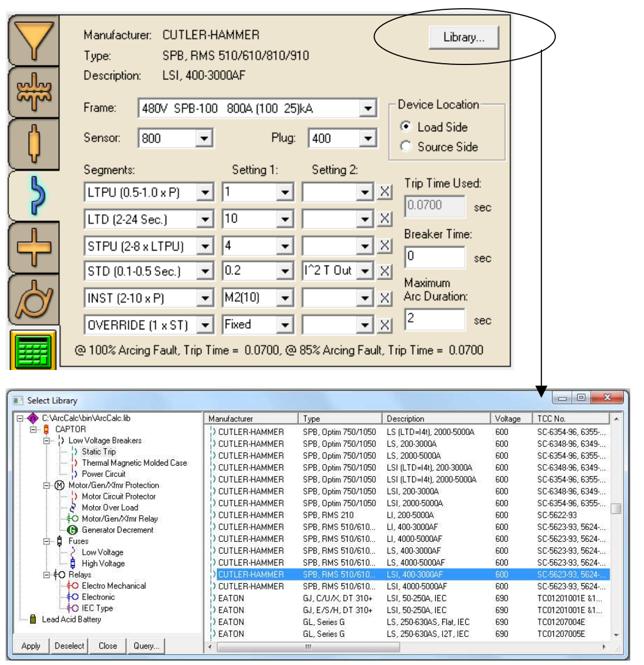Screen dimensions: 644x665
Task: Click the CAPTOR node icon
Action: coord(46,429)
